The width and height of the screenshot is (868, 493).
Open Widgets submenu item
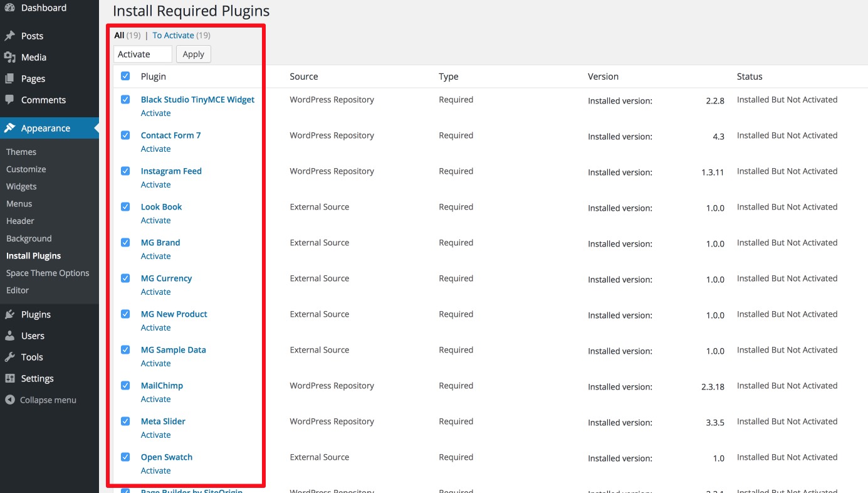[21, 186]
